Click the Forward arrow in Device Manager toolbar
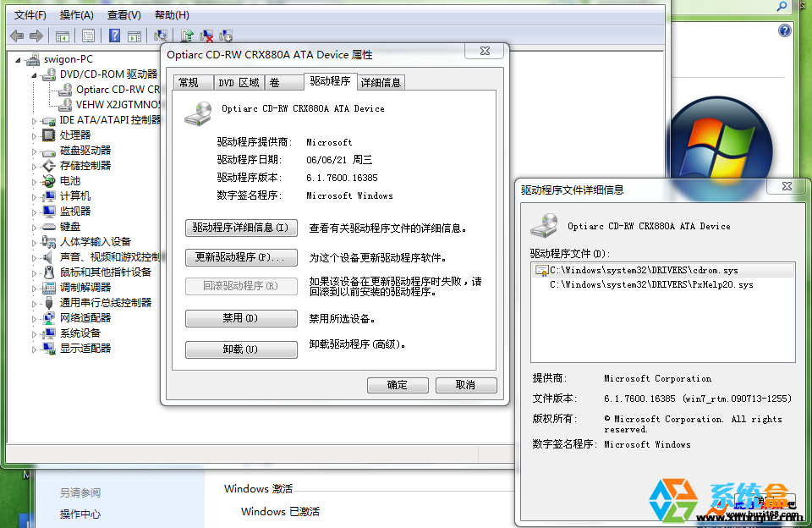 point(36,36)
